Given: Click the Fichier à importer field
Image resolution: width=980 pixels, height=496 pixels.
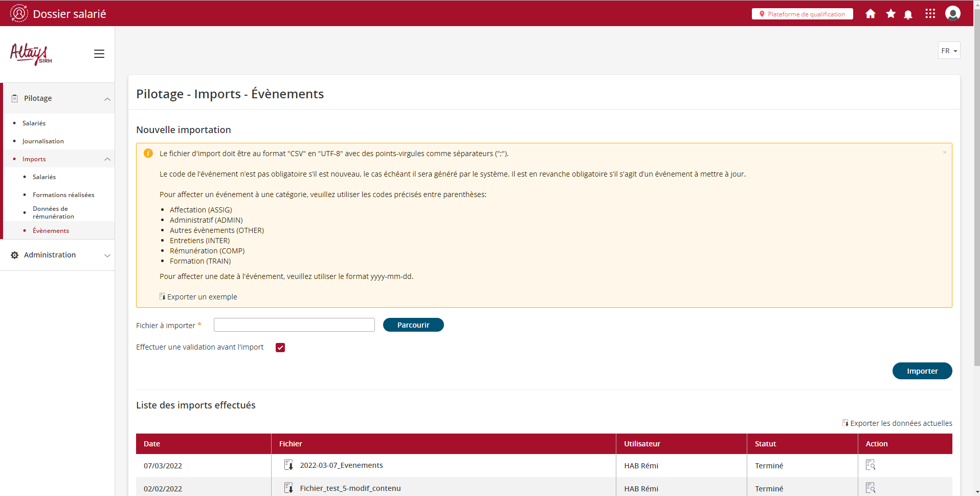Looking at the screenshot, I should tap(294, 325).
